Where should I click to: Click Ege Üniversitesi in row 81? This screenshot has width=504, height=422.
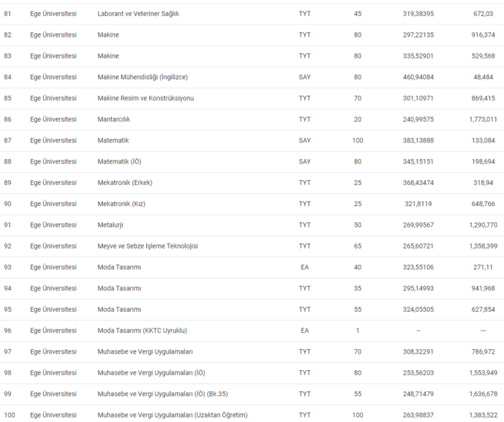click(53, 14)
